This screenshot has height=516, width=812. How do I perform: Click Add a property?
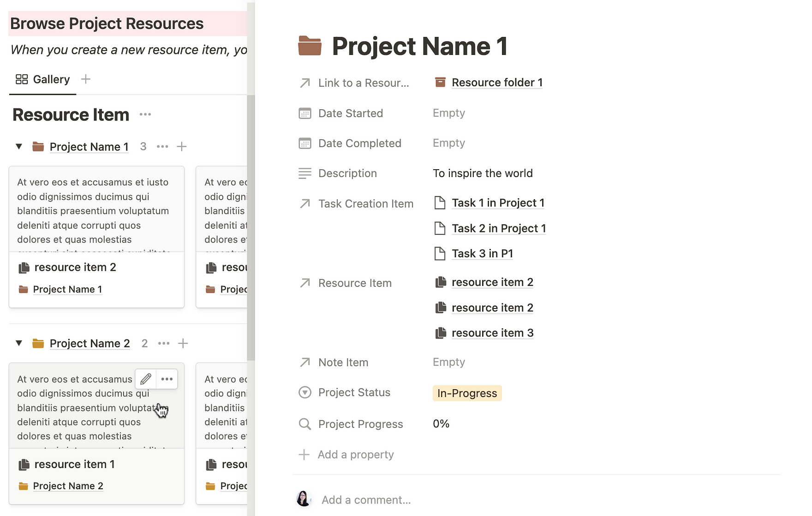tap(355, 455)
